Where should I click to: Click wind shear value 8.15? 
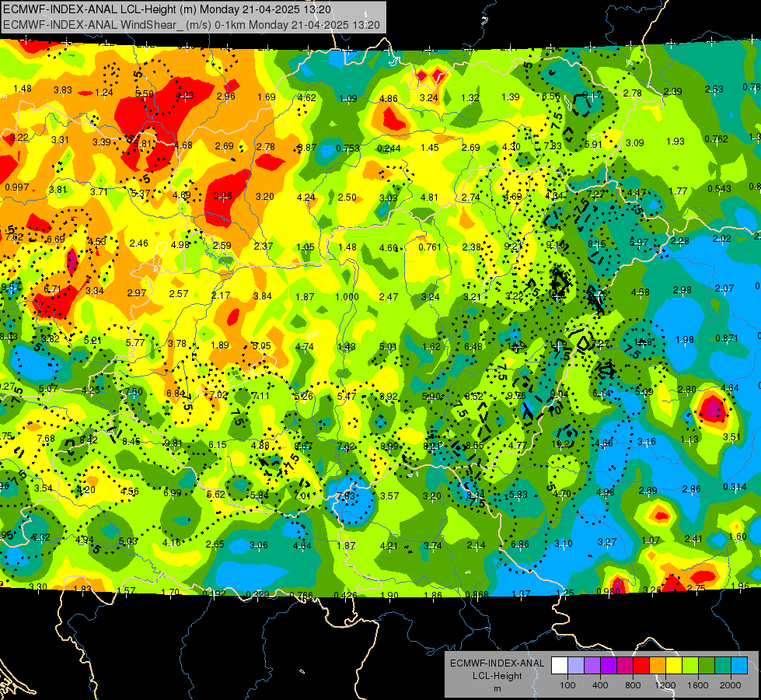(x=596, y=244)
